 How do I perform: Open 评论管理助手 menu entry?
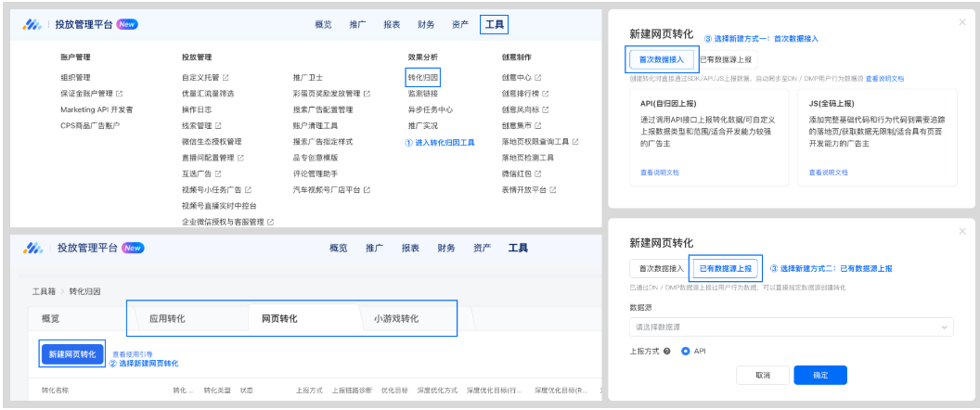pyautogui.click(x=316, y=173)
